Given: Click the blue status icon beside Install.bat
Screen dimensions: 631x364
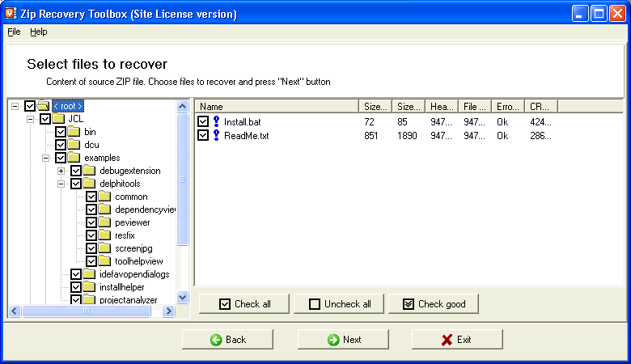Looking at the screenshot, I should click(216, 121).
